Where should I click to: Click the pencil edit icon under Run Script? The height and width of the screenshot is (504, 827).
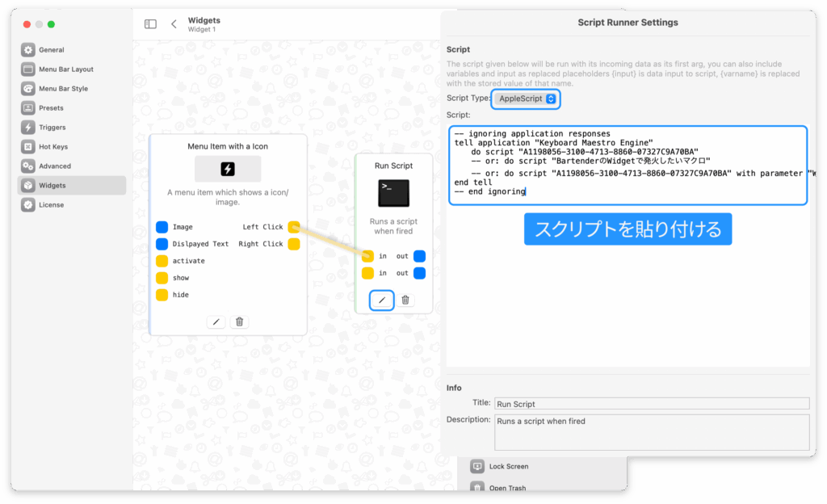[382, 300]
